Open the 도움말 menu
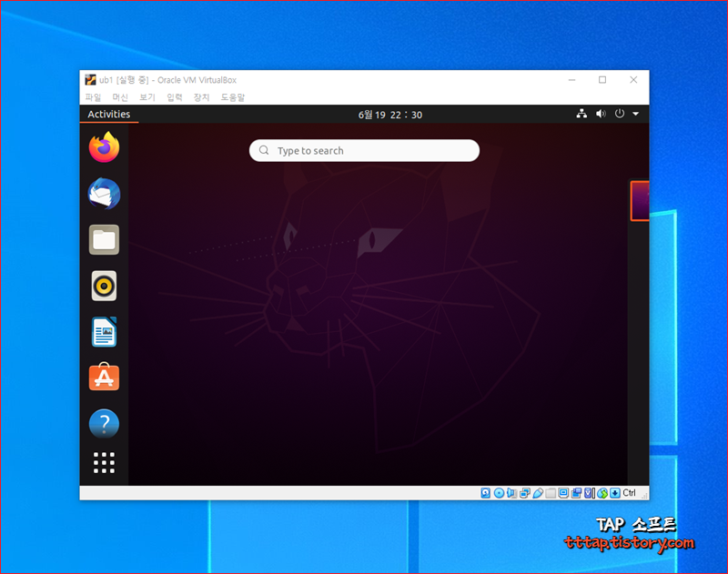 [x=232, y=97]
